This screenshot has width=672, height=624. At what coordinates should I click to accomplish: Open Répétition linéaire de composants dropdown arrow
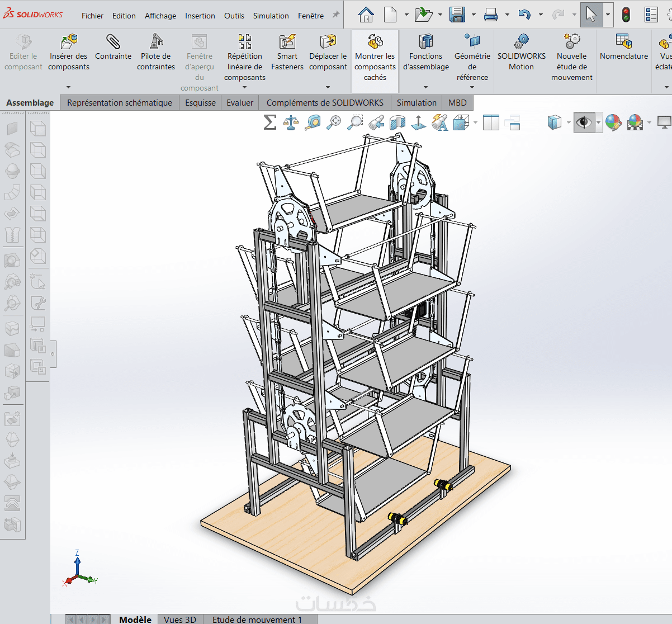[244, 87]
